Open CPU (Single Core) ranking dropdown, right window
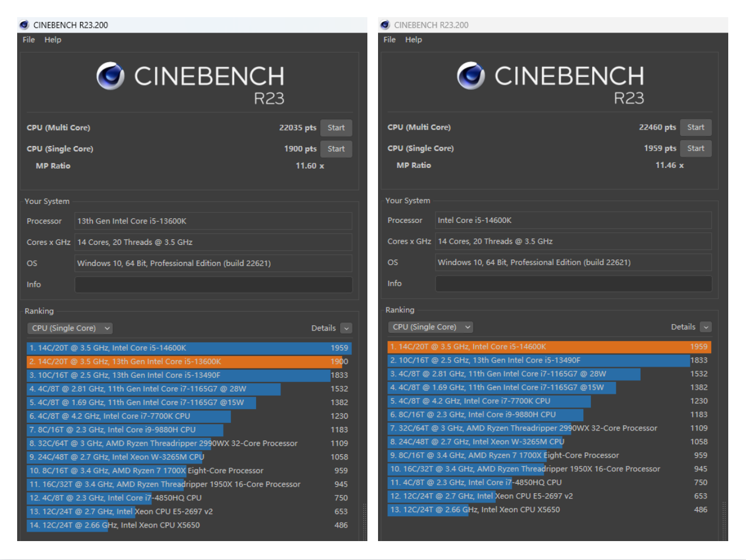This screenshot has height=560, width=746. tap(431, 327)
